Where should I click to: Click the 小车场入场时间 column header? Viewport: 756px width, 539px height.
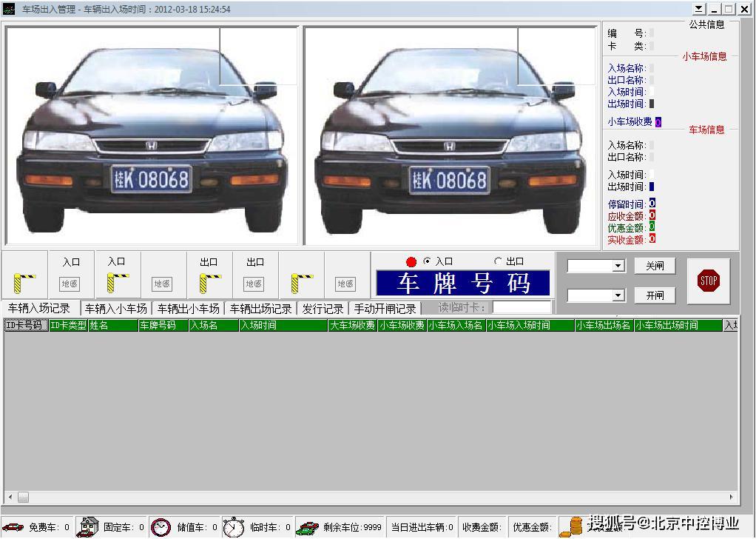point(530,325)
